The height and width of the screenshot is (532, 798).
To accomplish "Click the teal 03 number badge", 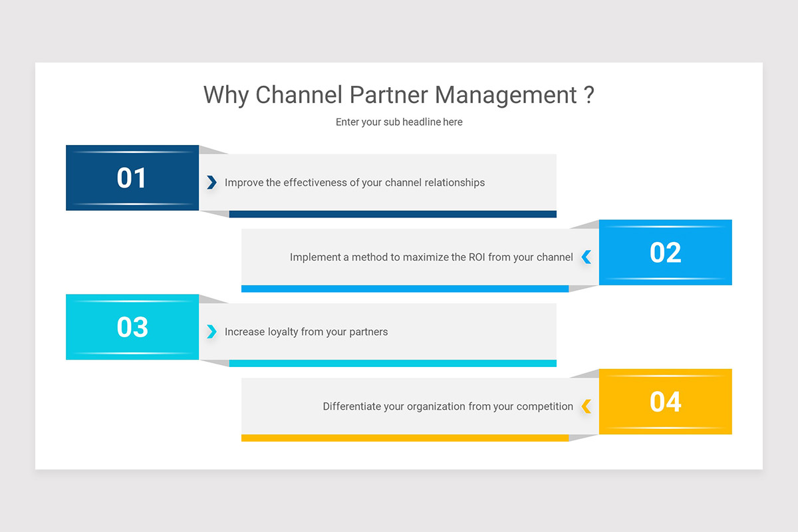I will tap(132, 327).
